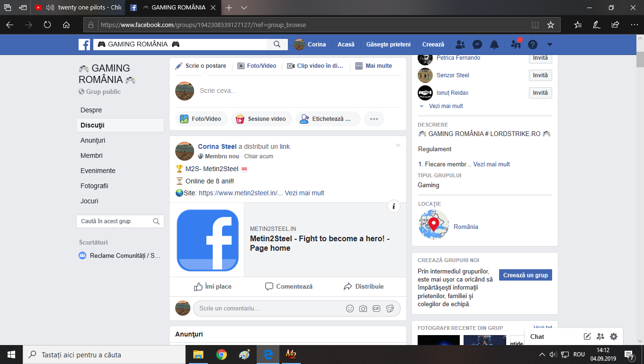
Task: Select the GAMING ROMÂNIA browser tab
Action: click(173, 8)
